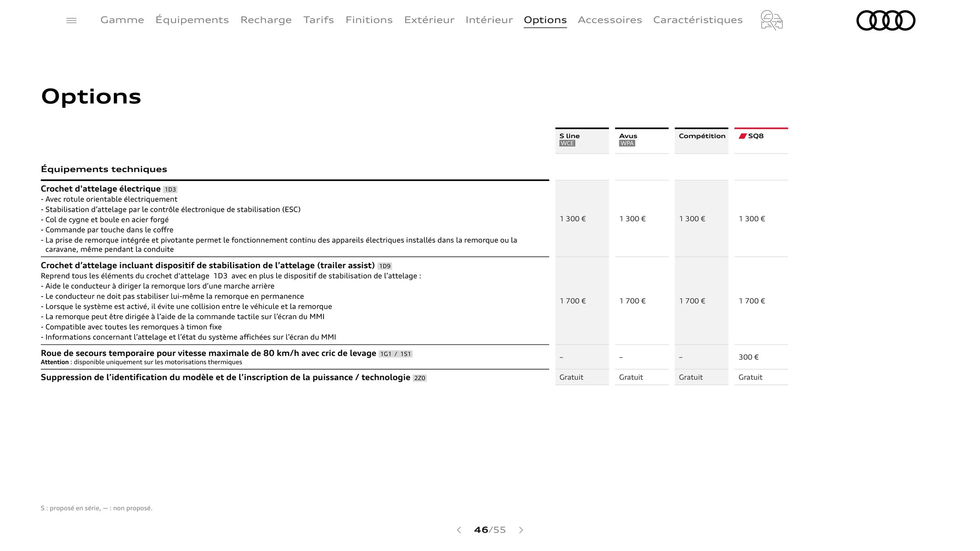The image size is (980, 551).
Task: Click 1 700 € in Compétition column
Action: coord(692,301)
